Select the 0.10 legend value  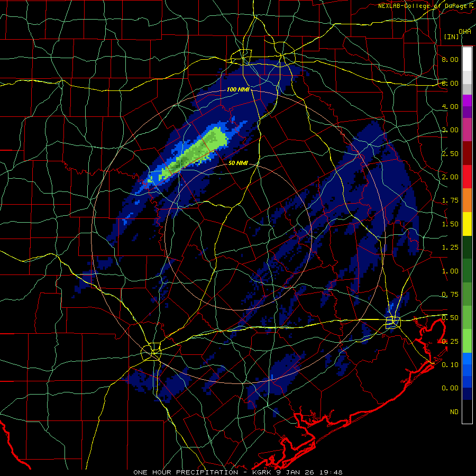(x=450, y=365)
